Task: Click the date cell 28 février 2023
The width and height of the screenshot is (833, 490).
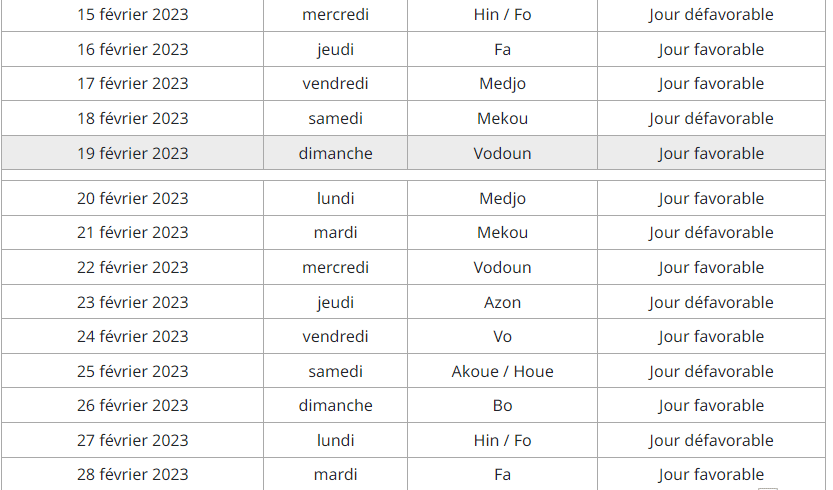Action: click(133, 474)
